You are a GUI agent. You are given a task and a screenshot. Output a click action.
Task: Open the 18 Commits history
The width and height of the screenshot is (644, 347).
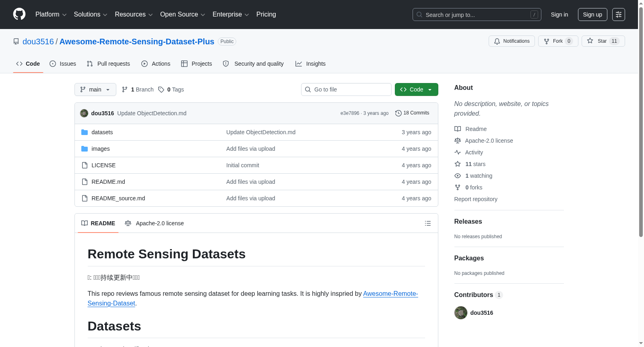click(x=412, y=113)
